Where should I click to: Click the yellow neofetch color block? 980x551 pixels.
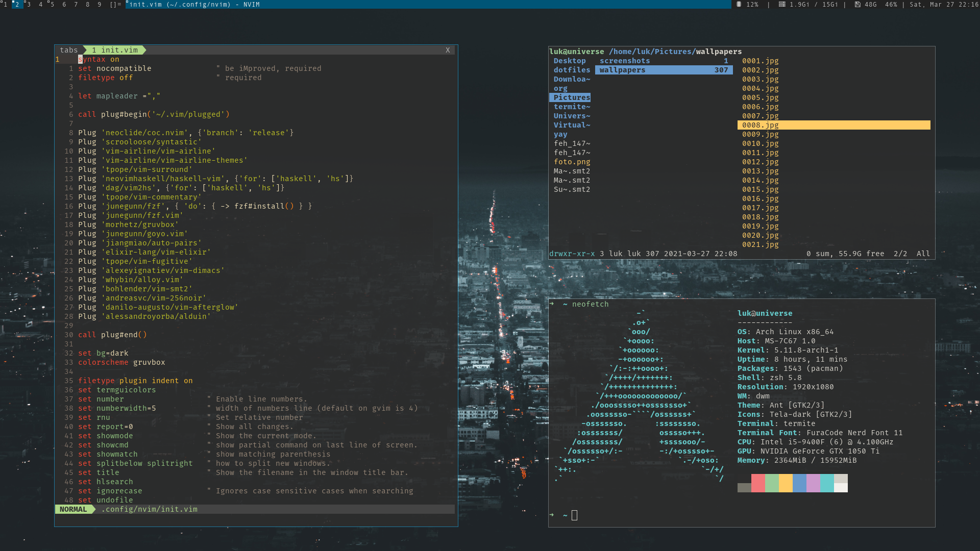[786, 483]
